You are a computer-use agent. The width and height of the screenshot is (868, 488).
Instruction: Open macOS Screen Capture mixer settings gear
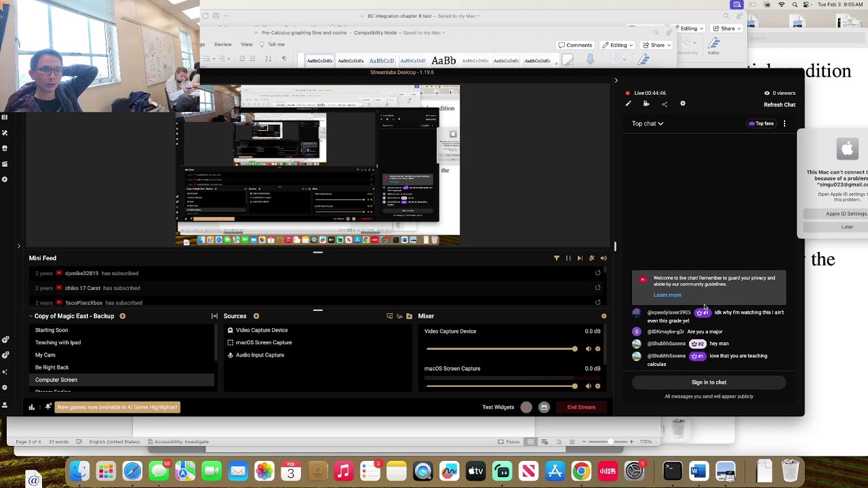(597, 386)
